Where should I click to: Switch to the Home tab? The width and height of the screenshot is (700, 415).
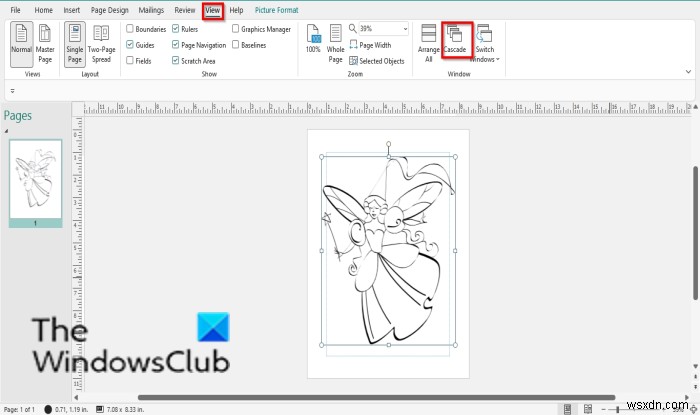point(43,10)
